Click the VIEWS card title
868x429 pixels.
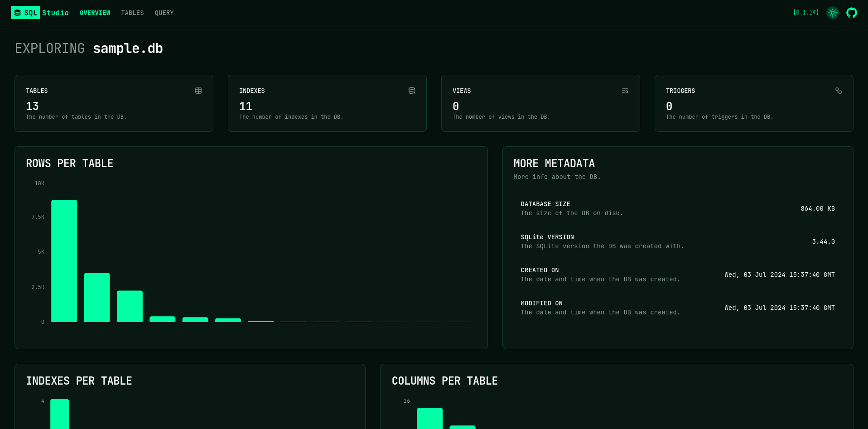click(x=462, y=91)
